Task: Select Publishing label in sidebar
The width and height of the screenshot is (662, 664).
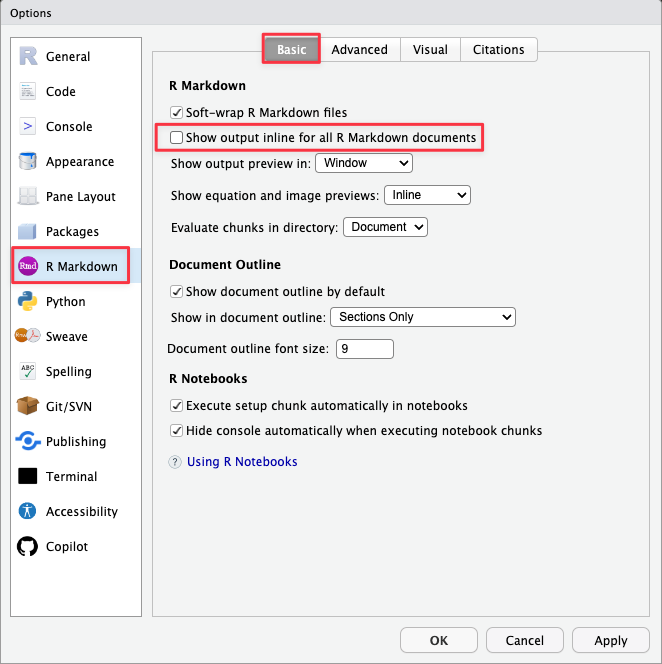Action: pyautogui.click(x=76, y=441)
